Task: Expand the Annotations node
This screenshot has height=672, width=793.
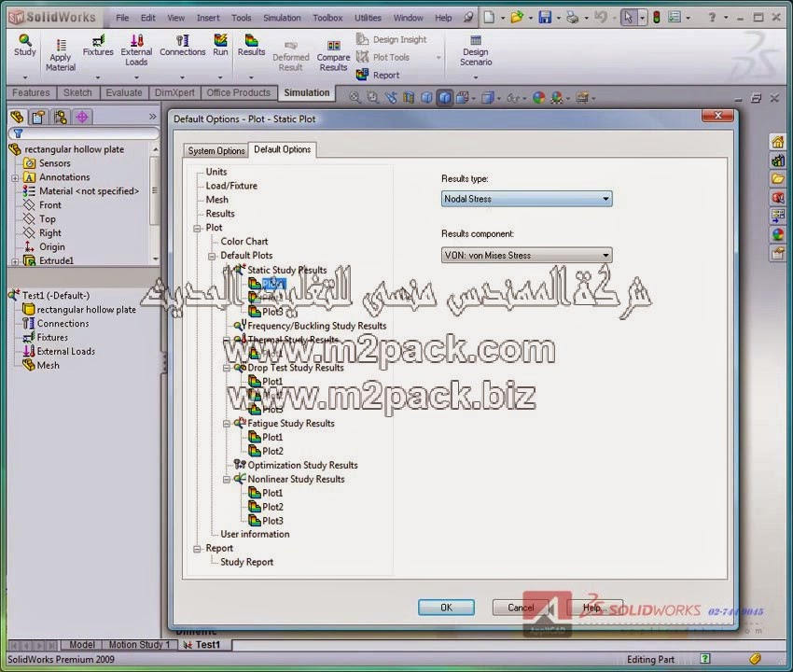Action: point(15,177)
